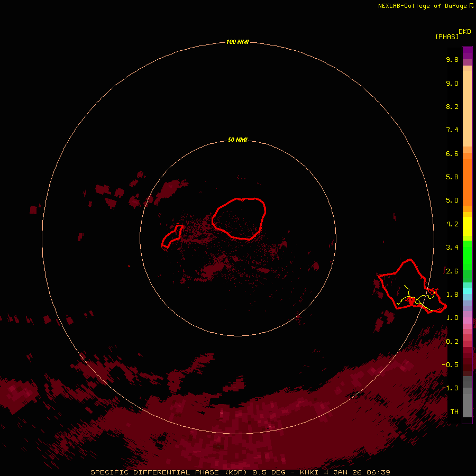Click the 100 NMI range ring label

(237, 42)
